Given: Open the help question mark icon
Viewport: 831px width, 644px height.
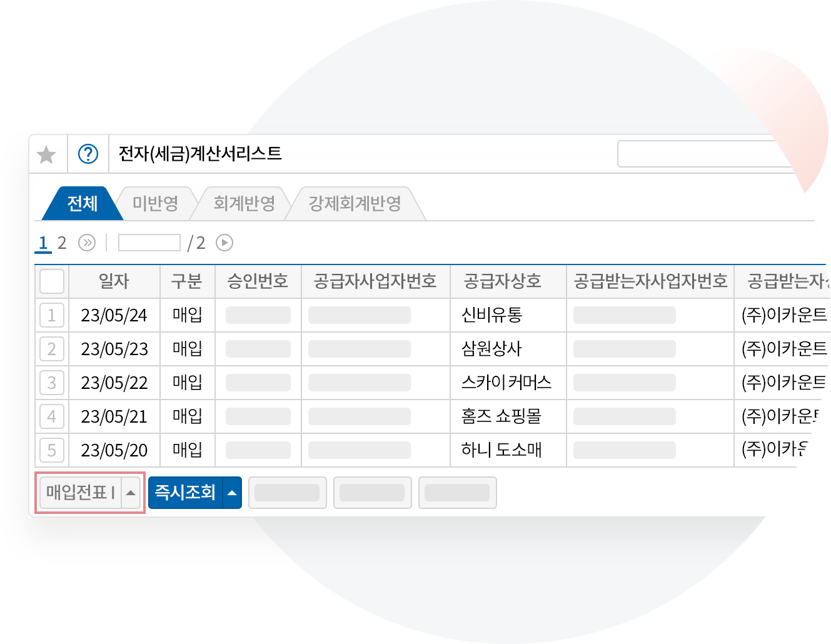Looking at the screenshot, I should pyautogui.click(x=88, y=154).
